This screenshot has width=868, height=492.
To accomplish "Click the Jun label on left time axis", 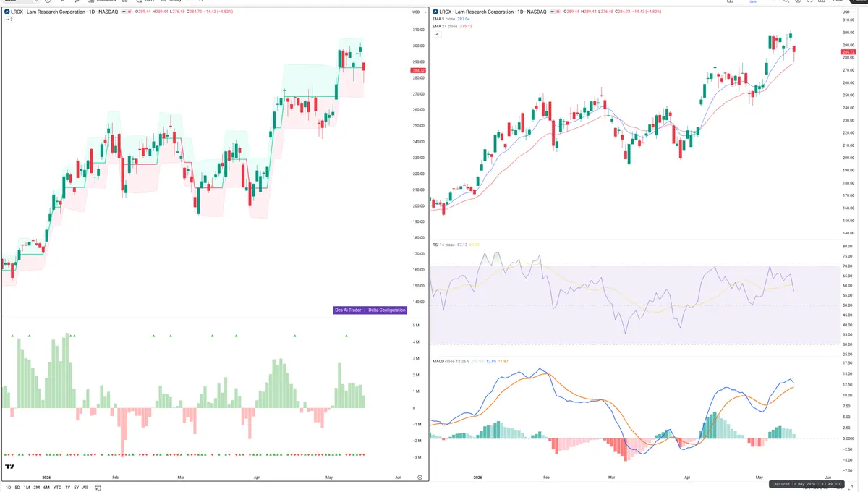I will (x=398, y=478).
